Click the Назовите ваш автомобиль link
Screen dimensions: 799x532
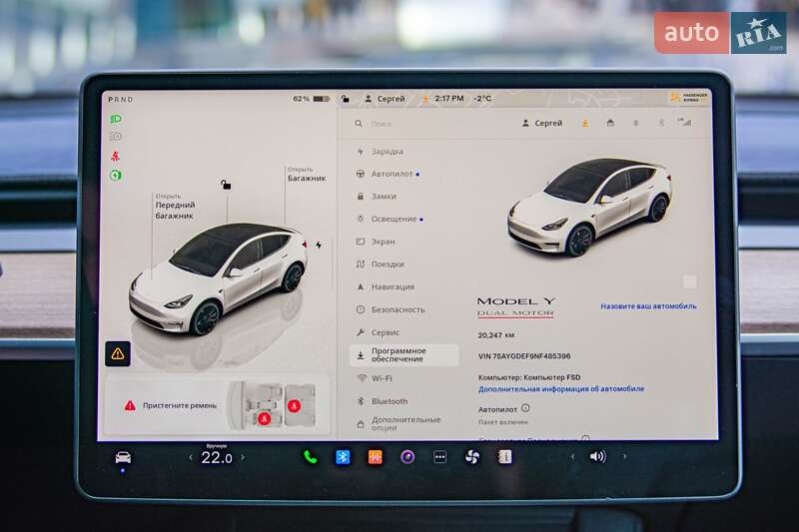point(648,306)
